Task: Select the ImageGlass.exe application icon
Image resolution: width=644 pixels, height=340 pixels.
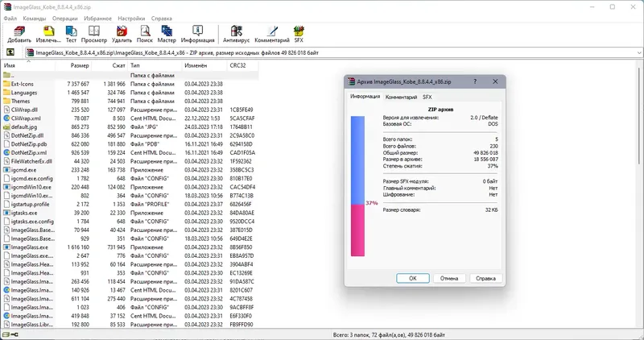Action: tap(6, 247)
